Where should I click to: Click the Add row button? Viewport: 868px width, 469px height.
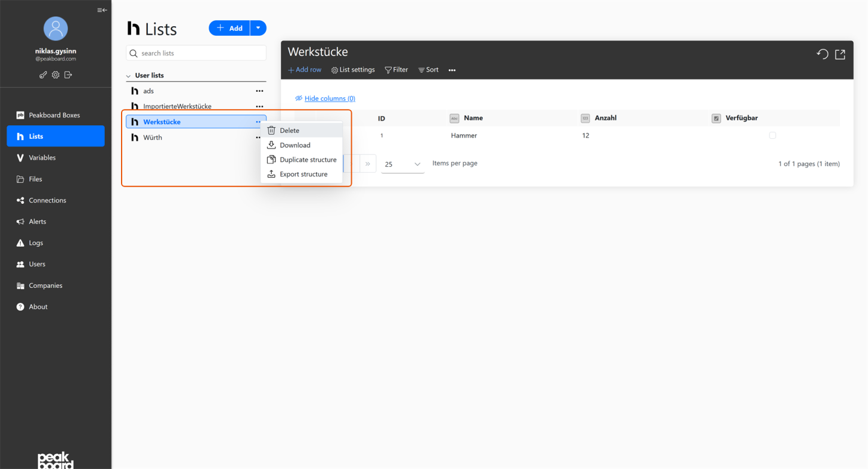305,70
